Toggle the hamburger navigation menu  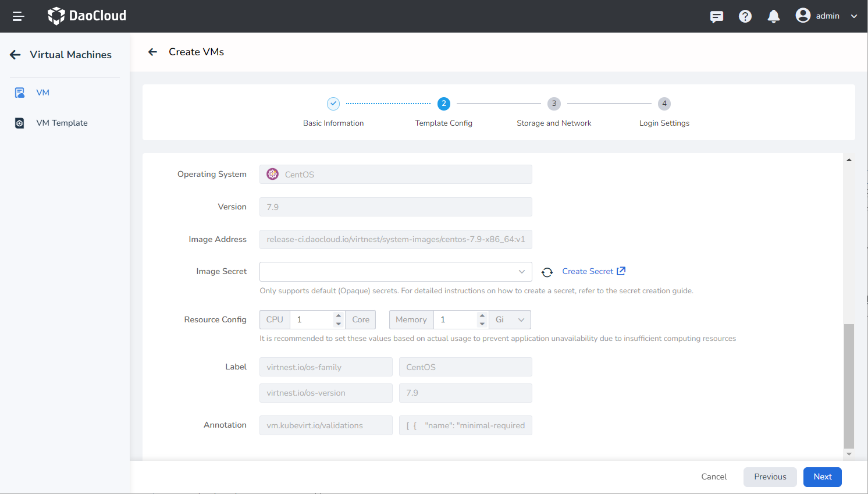18,16
